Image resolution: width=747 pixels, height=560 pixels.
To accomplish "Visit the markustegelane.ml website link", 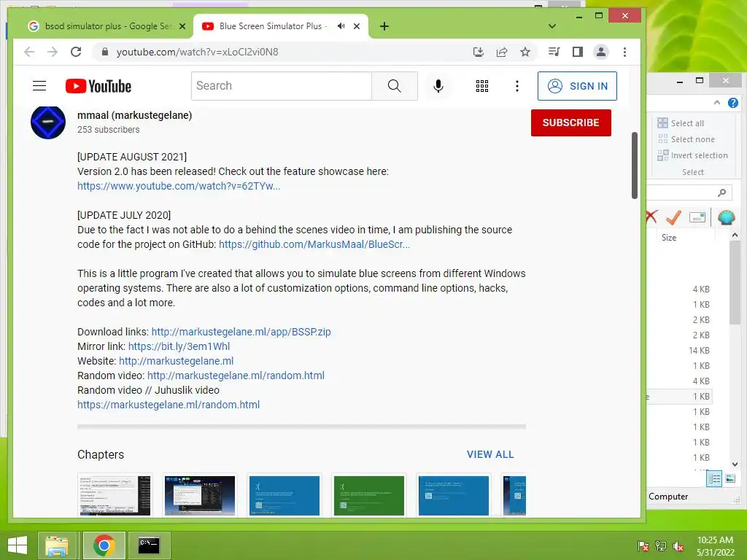I will [x=177, y=361].
